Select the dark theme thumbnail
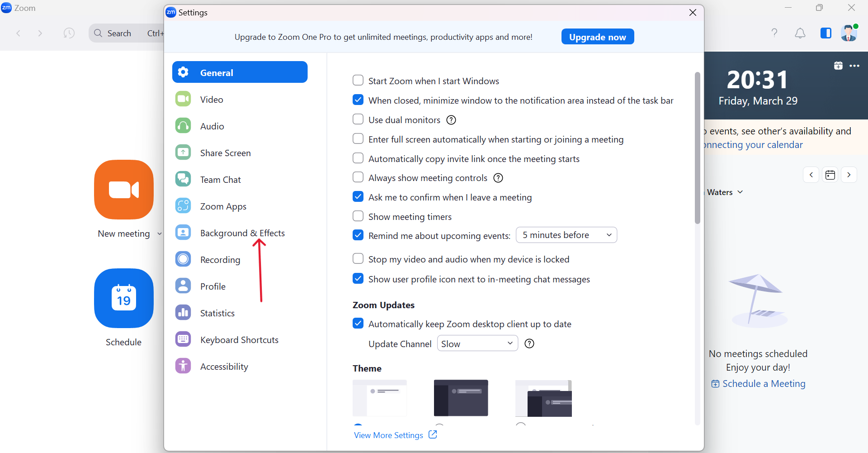The image size is (868, 453). coord(461,398)
